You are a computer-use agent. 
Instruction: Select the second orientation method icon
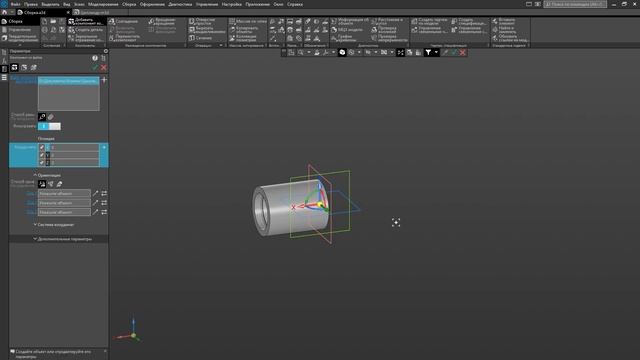coord(51,184)
